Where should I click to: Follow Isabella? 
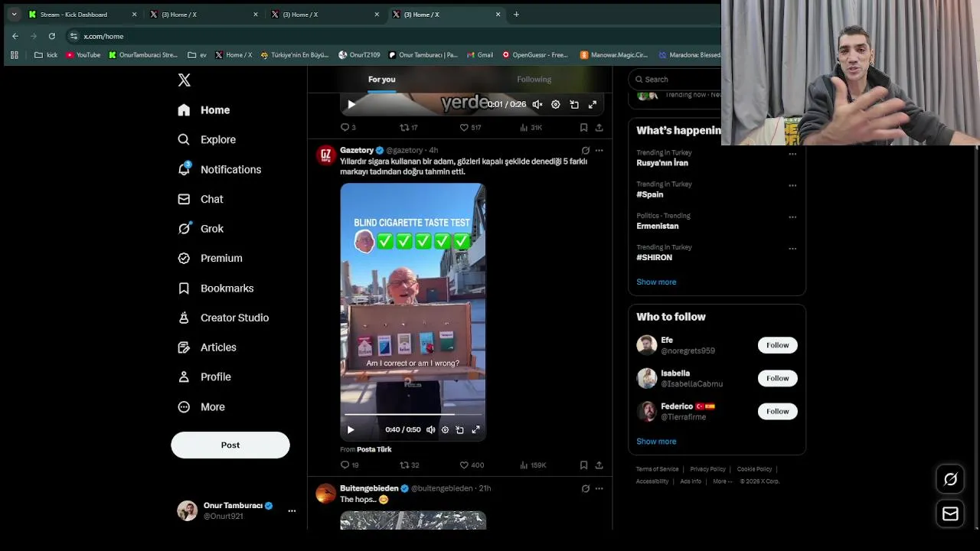tap(777, 378)
